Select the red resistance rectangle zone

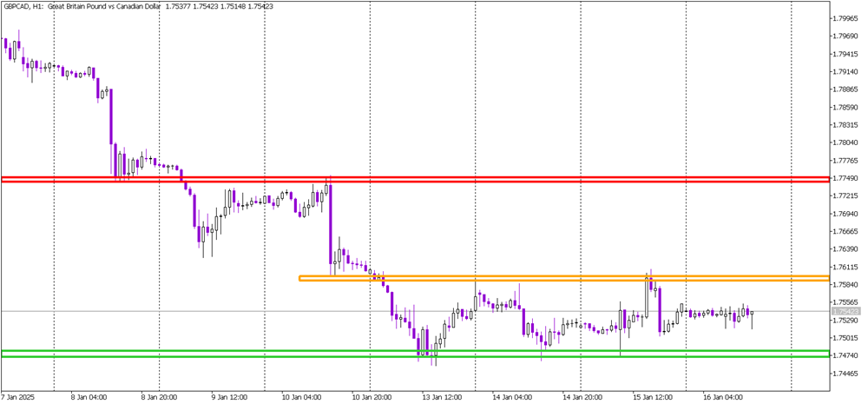pos(415,179)
